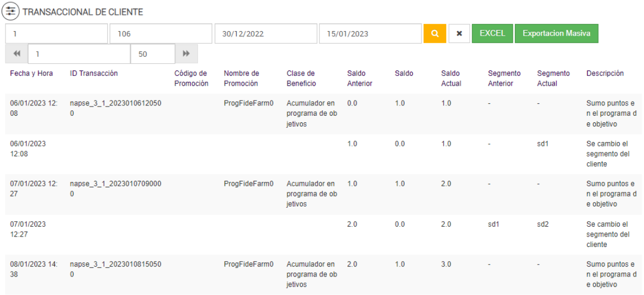
Task: Click the Descripción column header
Action: [605, 73]
